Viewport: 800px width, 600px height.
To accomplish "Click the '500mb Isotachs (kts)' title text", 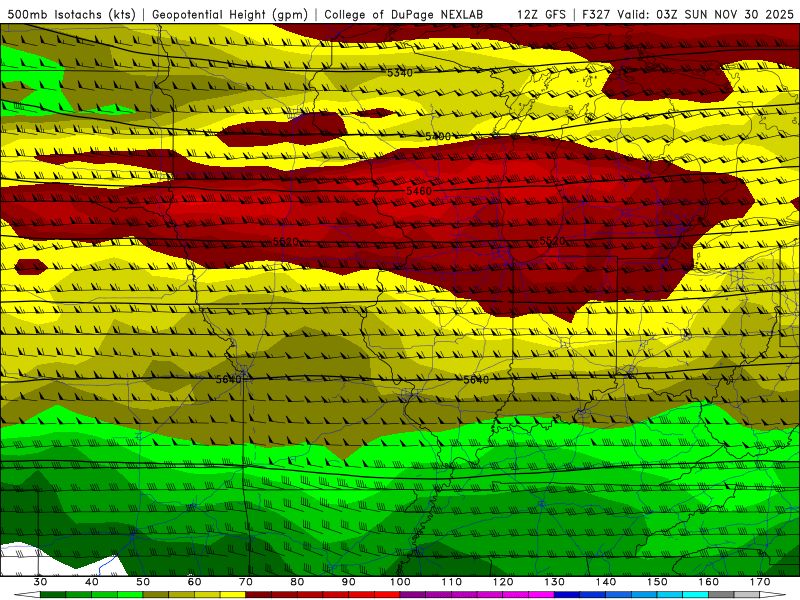I will pyautogui.click(x=72, y=14).
